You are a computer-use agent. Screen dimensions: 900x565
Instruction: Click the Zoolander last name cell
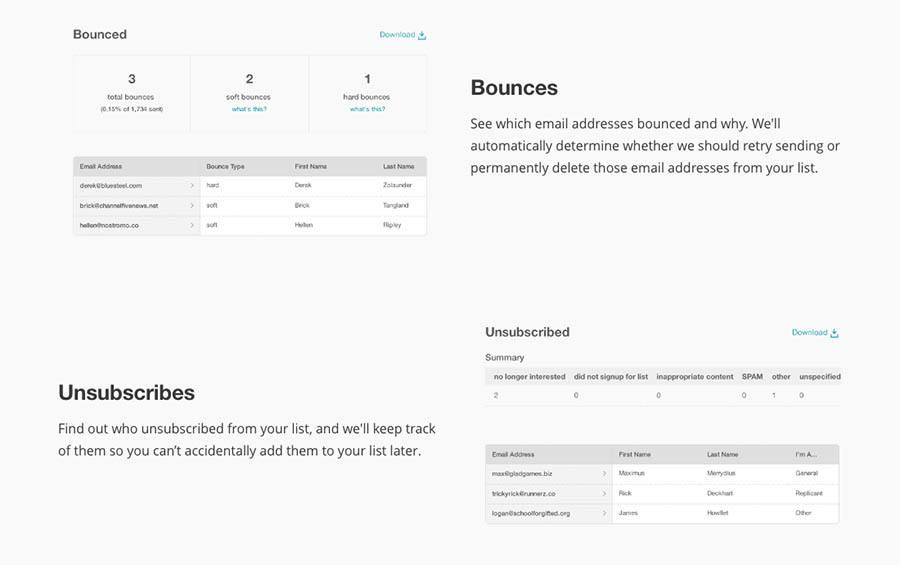[x=397, y=186]
